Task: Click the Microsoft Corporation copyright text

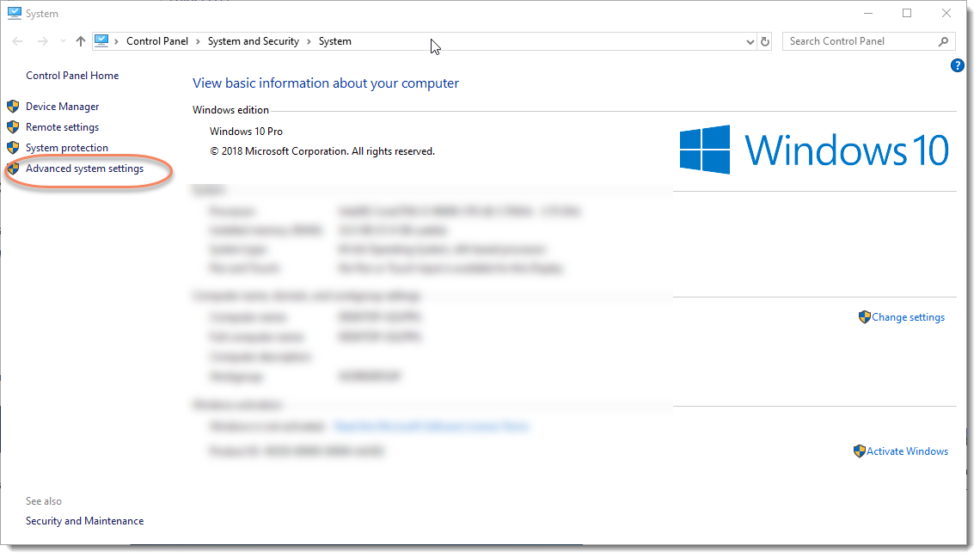Action: 322,151
